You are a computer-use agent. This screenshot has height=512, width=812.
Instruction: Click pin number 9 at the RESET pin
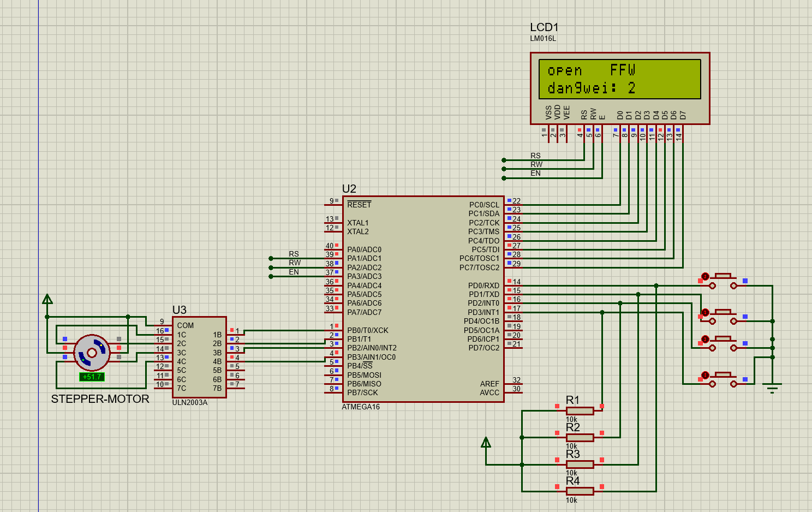coord(331,201)
